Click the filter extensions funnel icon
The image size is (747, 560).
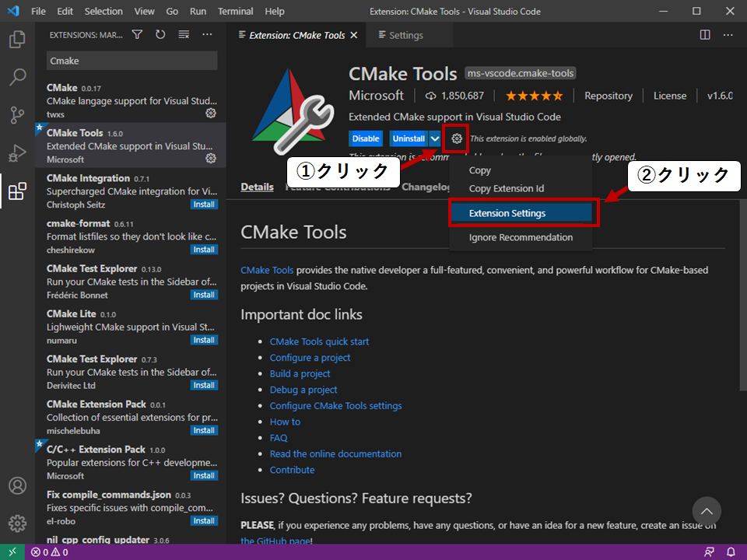[137, 34]
